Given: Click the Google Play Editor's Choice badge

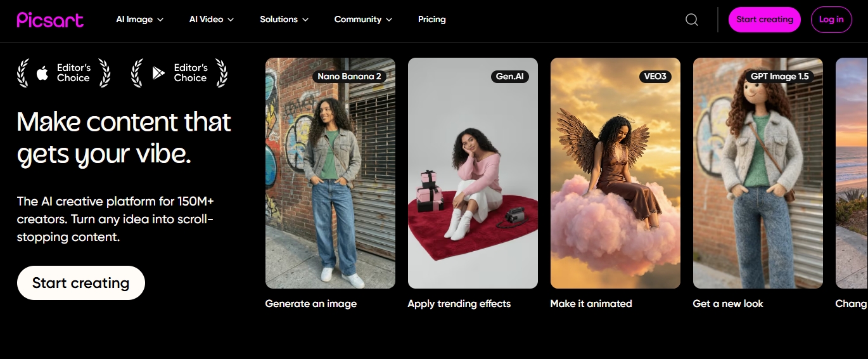Looking at the screenshot, I should click(x=179, y=73).
